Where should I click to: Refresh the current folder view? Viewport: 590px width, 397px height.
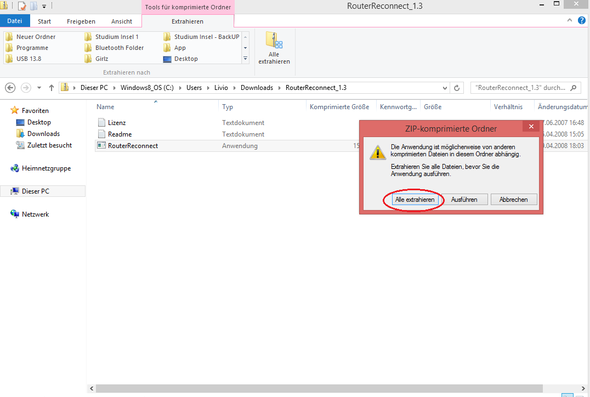[x=457, y=88]
